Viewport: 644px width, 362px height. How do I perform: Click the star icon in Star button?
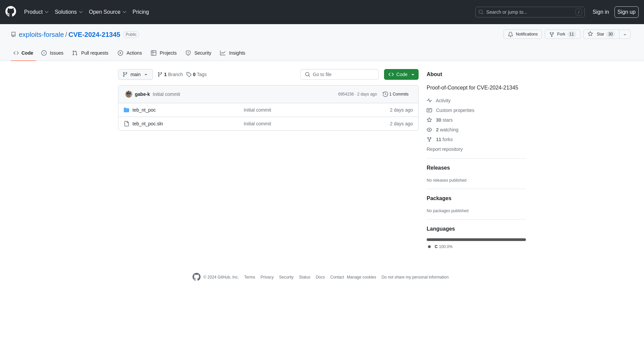(x=590, y=34)
